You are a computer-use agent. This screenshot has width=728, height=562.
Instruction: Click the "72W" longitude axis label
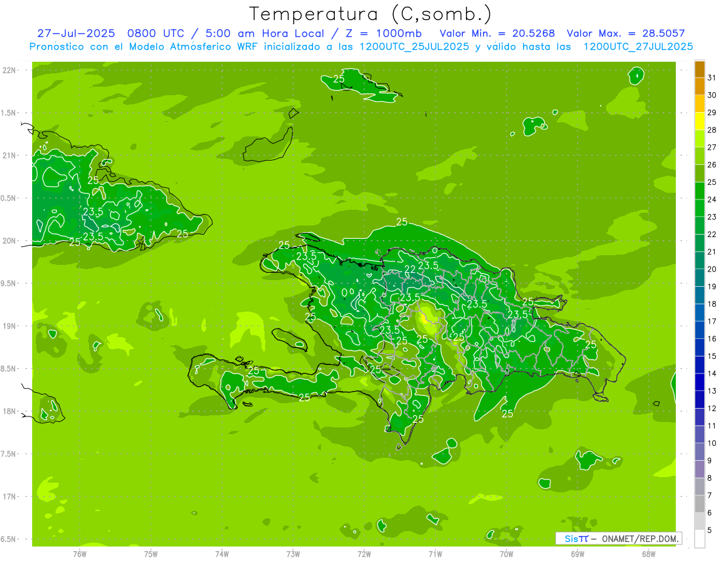pyautogui.click(x=364, y=554)
